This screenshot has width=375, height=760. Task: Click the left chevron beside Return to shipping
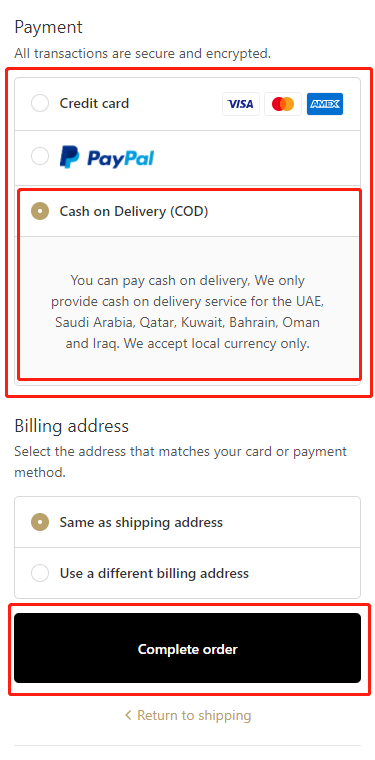128,715
